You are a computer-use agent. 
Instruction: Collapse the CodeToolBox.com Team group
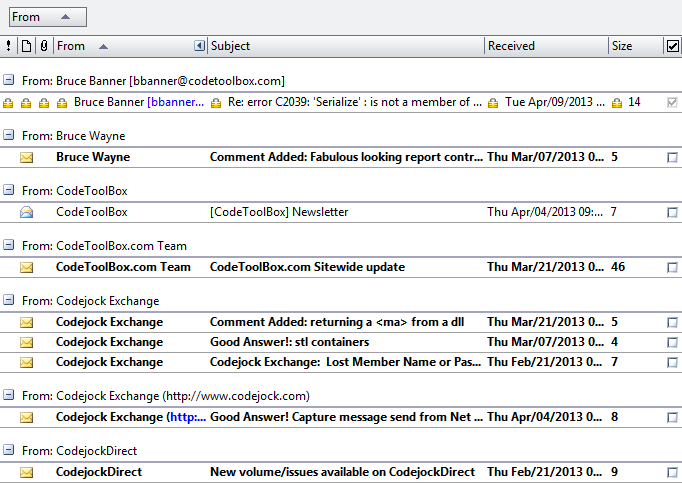[9, 245]
